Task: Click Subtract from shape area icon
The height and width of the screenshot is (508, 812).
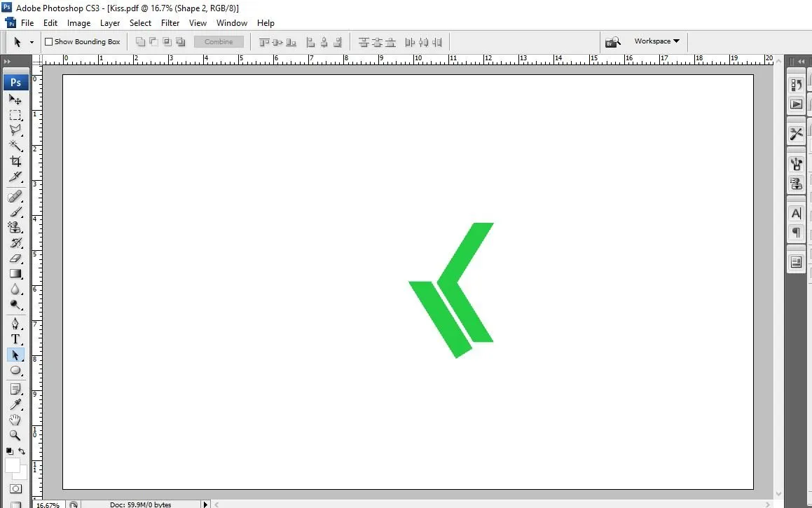Action: [154, 42]
